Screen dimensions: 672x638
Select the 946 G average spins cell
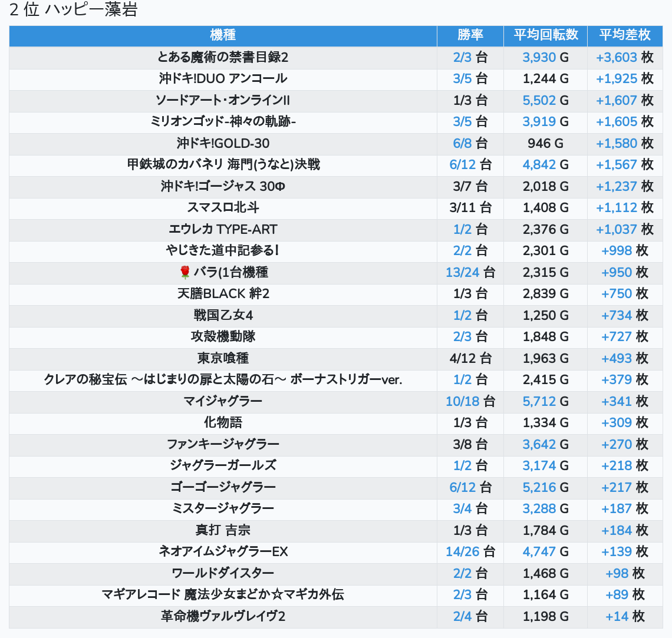(546, 143)
